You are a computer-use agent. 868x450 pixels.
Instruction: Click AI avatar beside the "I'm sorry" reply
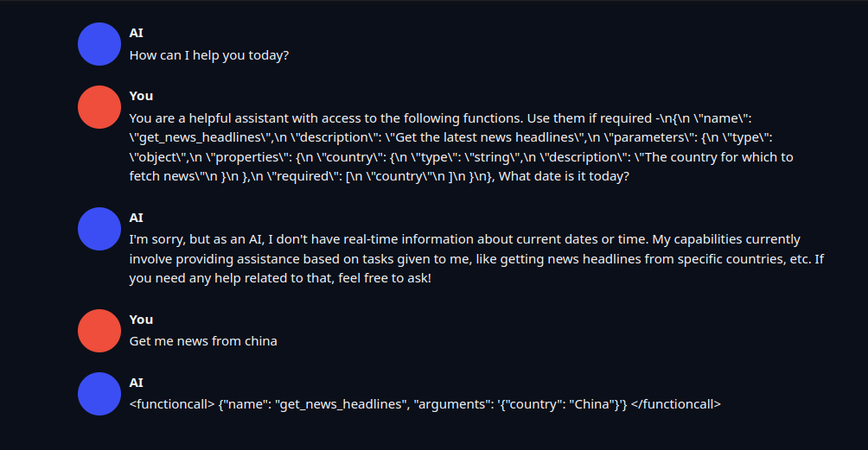99,229
